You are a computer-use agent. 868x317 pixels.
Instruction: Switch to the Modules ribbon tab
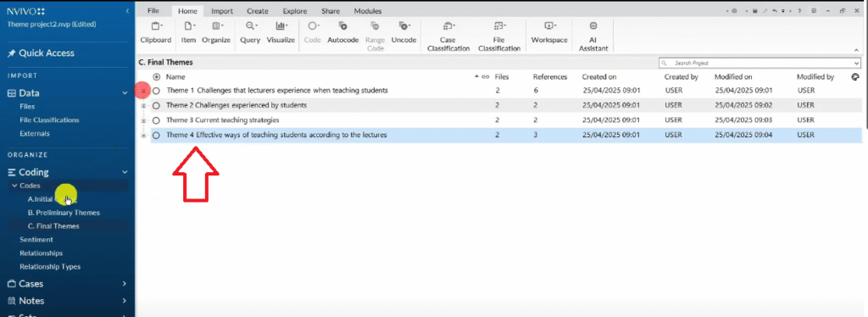[x=368, y=11]
